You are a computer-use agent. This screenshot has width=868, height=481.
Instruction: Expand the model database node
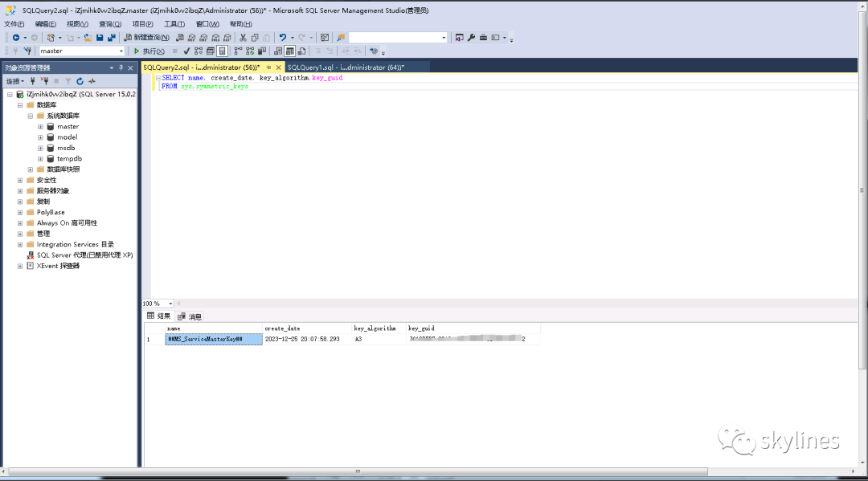click(x=40, y=137)
